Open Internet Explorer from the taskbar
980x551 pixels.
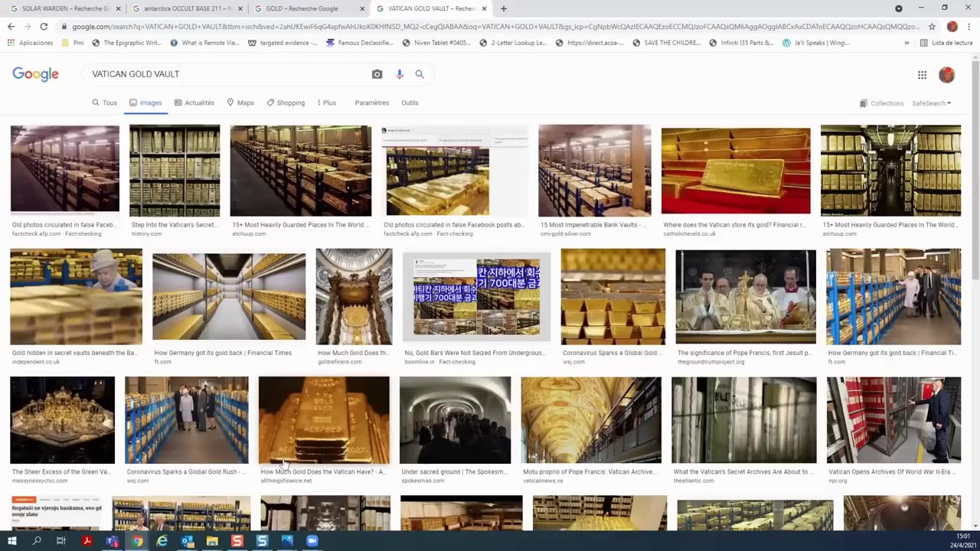click(x=162, y=541)
